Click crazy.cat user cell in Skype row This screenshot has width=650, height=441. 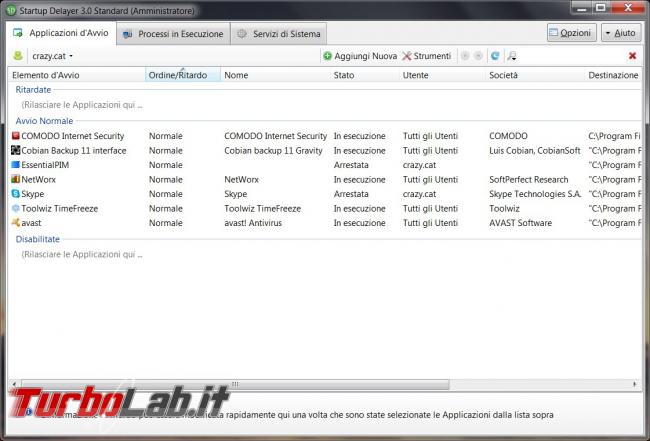pyautogui.click(x=420, y=194)
